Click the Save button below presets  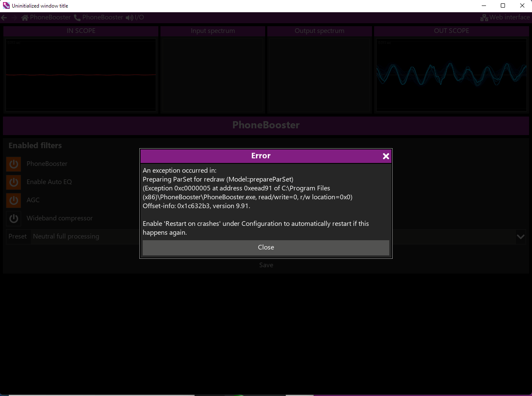[266, 265]
